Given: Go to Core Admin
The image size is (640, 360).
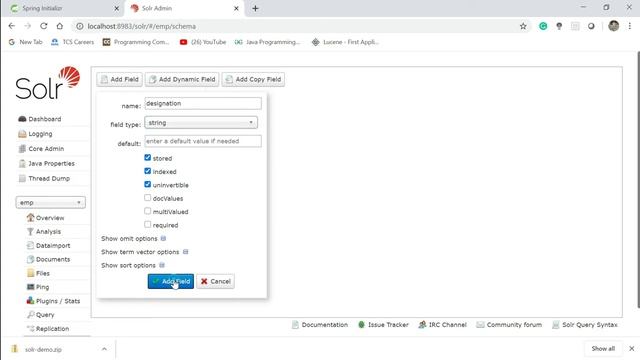Looking at the screenshot, I should [41, 149].
